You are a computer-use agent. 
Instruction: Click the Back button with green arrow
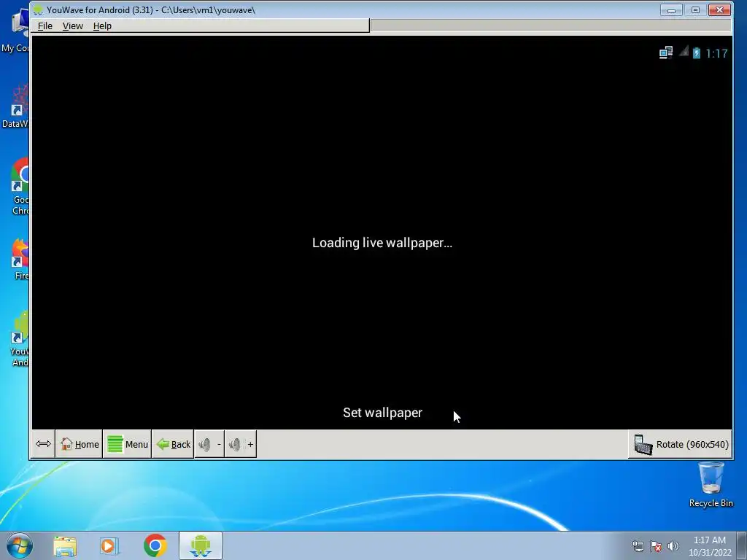pos(173,444)
